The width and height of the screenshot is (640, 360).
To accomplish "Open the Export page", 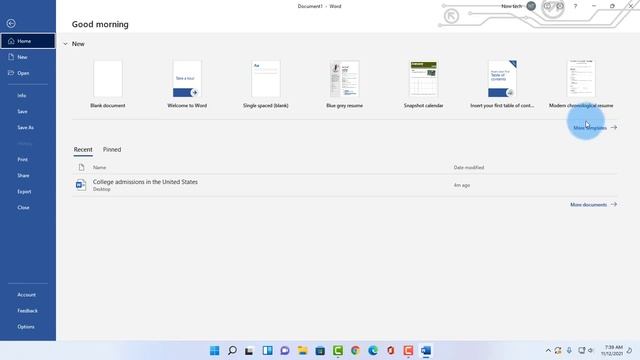I will [24, 191].
